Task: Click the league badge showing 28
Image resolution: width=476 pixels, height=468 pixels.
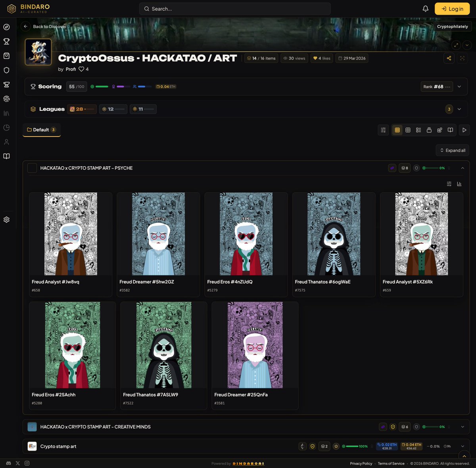Action: (x=82, y=109)
